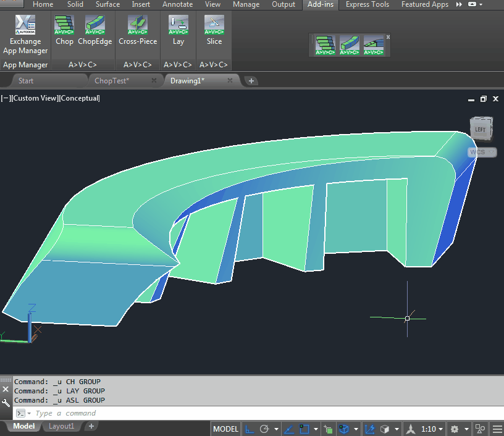The width and height of the screenshot is (504, 436).
Task: Open the command line customize wrench
Action: pos(6,403)
